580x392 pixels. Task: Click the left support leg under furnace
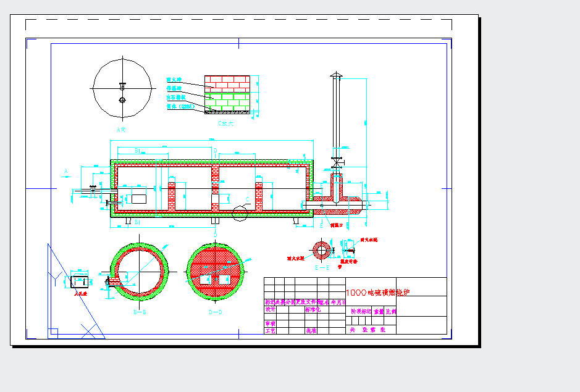(128, 220)
